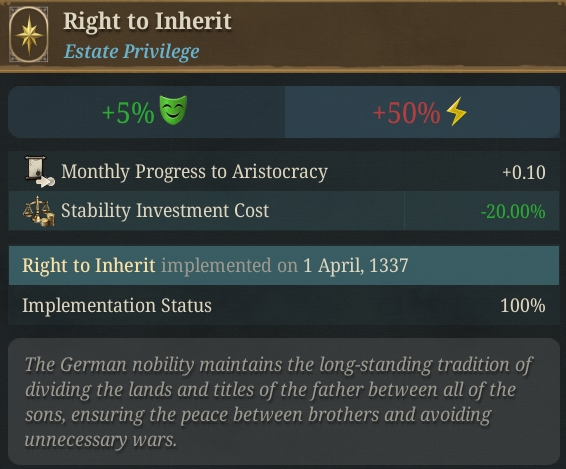The height and width of the screenshot is (469, 566).
Task: Select the +50% estate power value
Action: [406, 113]
